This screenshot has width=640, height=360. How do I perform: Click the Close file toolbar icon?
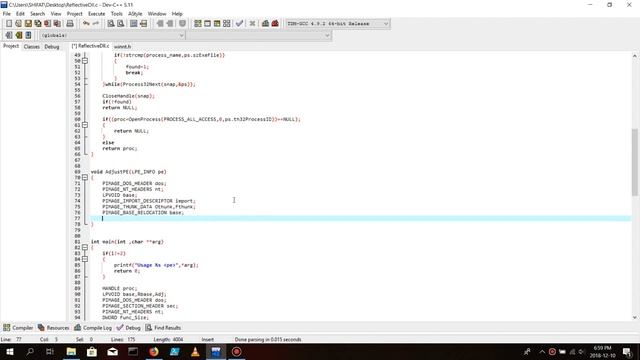pyautogui.click(x=47, y=24)
